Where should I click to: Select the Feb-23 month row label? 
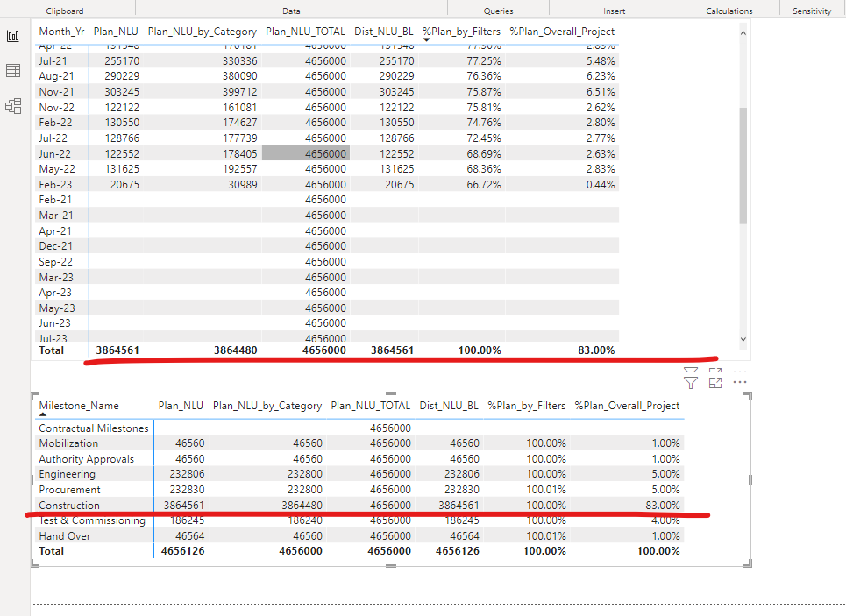pyautogui.click(x=55, y=185)
